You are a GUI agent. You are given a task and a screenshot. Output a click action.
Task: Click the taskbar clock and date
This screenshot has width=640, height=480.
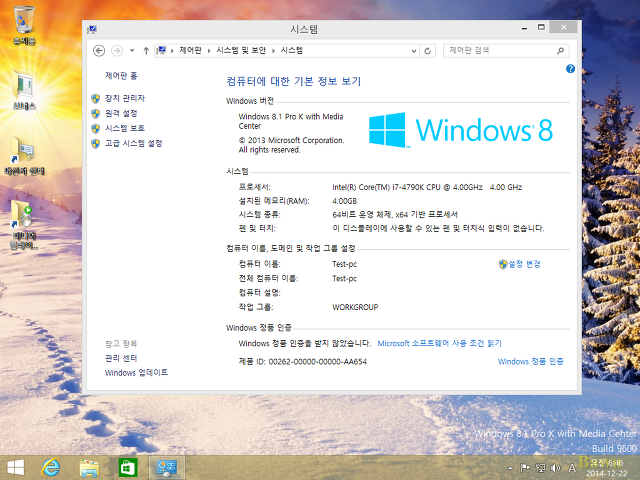pyautogui.click(x=607, y=468)
